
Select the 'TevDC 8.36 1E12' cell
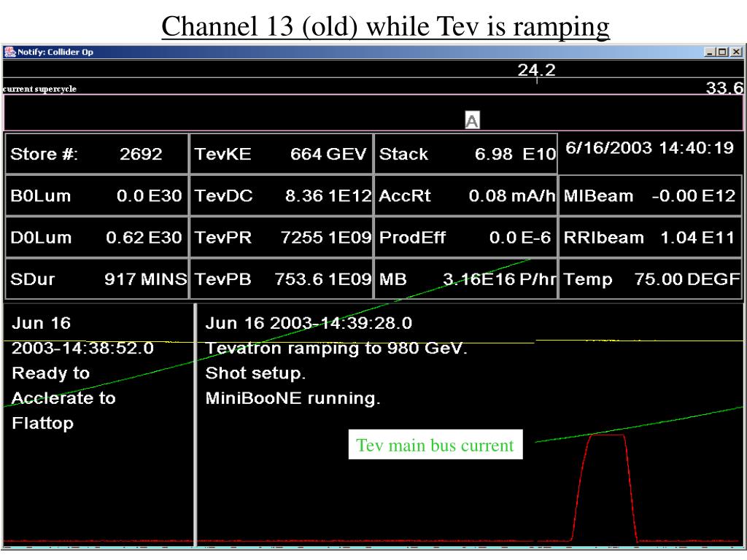coord(281,195)
